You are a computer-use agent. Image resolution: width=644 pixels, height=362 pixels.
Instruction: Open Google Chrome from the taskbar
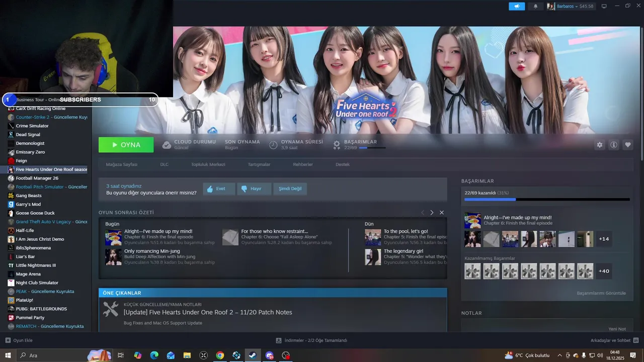(220, 355)
